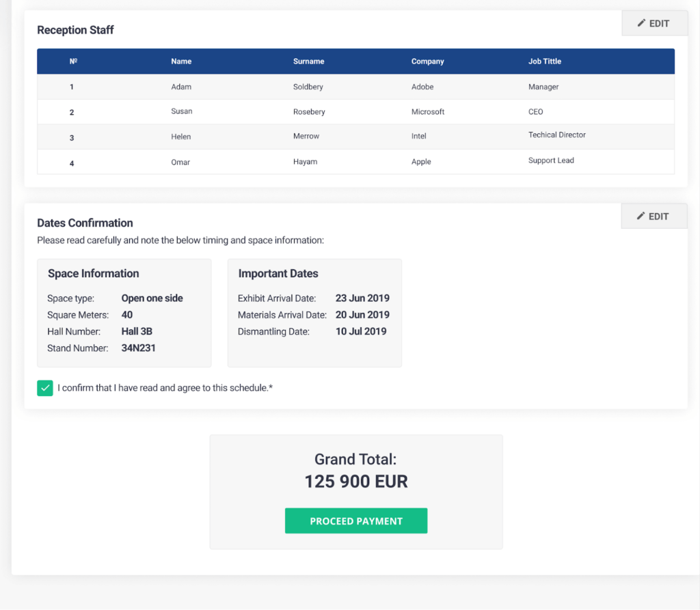Click the Job Tittle column header
The height and width of the screenshot is (610, 700).
click(x=545, y=61)
